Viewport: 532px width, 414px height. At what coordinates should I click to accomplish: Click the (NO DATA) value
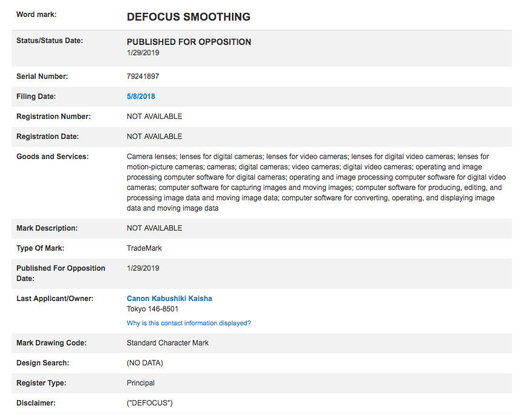pyautogui.click(x=145, y=363)
